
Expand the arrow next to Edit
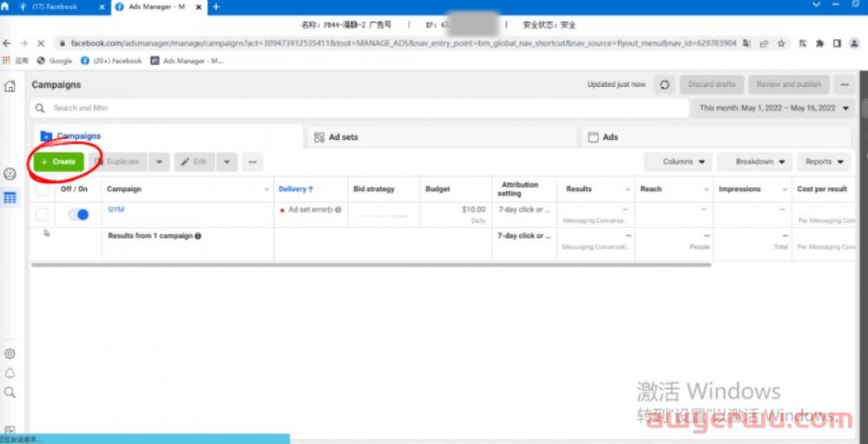(x=227, y=162)
